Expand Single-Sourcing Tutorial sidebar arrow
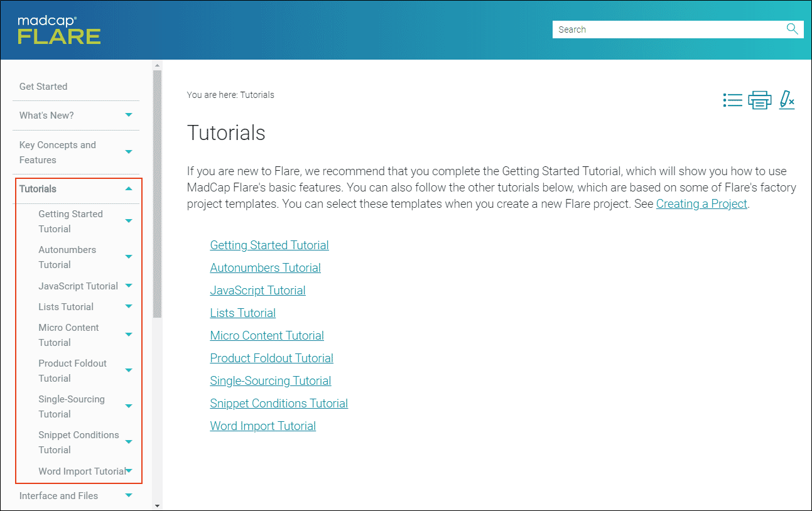 click(x=129, y=406)
